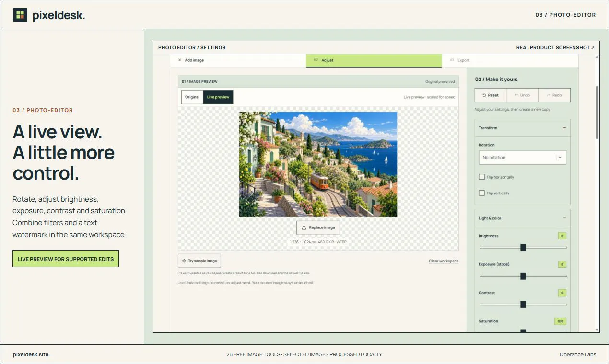609x364 pixels.
Task: Click the landscape preview image
Action: click(x=318, y=164)
